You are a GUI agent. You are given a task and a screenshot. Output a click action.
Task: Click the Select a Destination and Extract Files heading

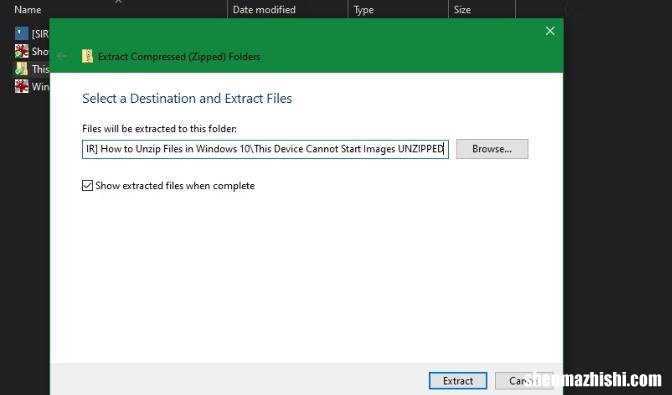[x=187, y=99]
